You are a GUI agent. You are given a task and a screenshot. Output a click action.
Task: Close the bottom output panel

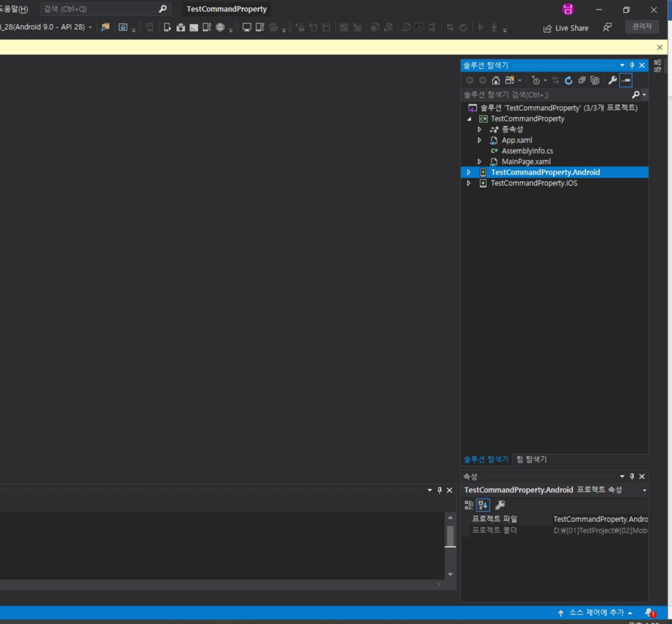450,490
